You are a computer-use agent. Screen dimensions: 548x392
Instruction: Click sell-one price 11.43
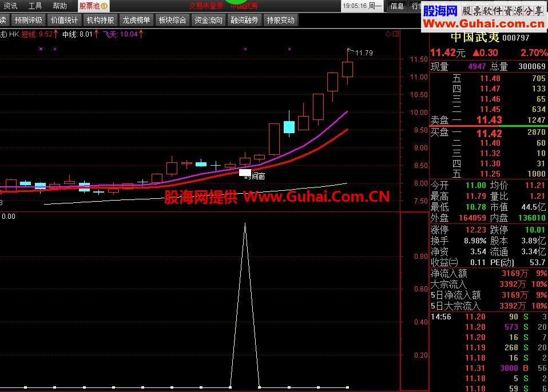[x=489, y=120]
